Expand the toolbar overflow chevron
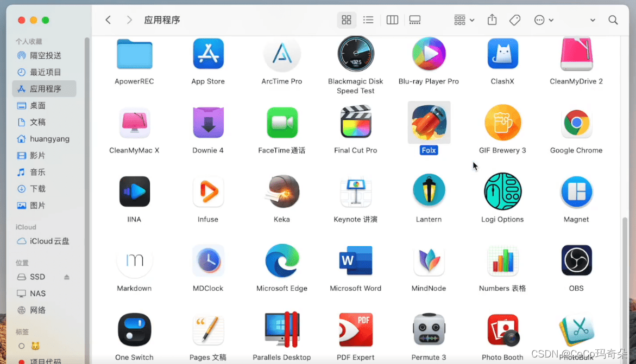Viewport: 636px width, 364px height. pos(593,20)
